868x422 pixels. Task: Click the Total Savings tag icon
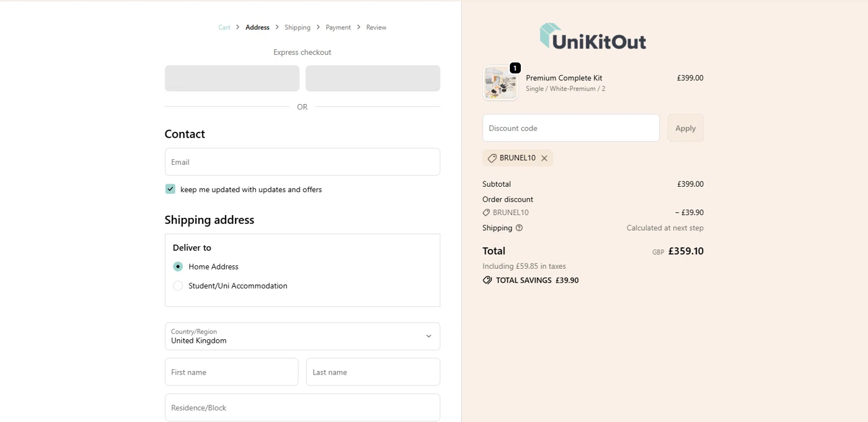487,280
